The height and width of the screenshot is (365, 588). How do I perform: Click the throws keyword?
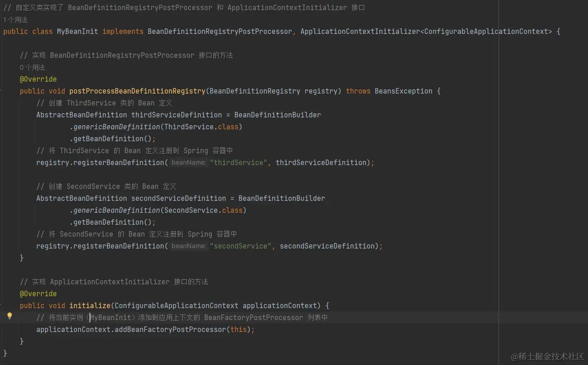358,91
